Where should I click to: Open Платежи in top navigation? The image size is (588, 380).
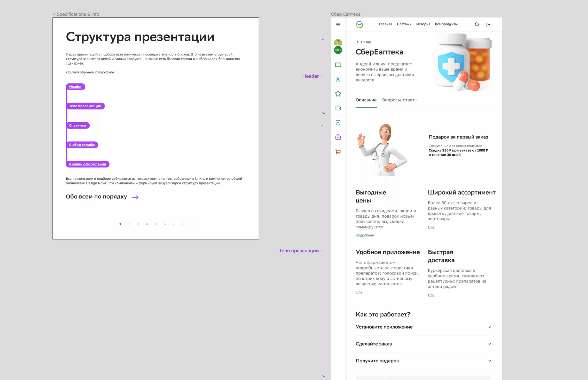pos(404,24)
